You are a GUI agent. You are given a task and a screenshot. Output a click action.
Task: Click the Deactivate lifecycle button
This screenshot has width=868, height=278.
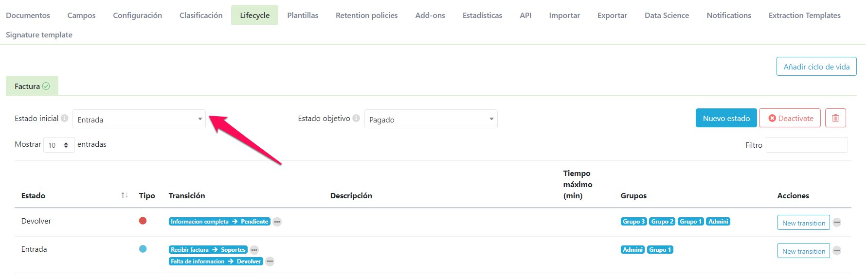tap(790, 118)
